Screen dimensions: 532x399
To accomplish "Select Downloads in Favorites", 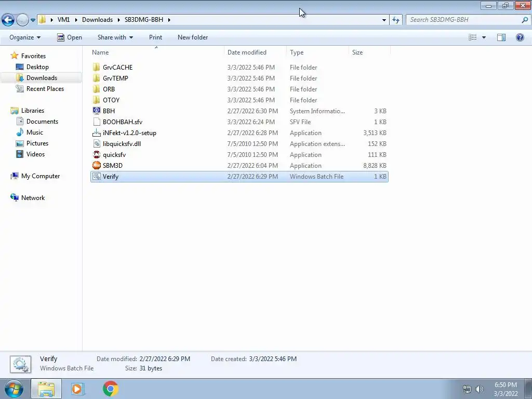I will (42, 78).
